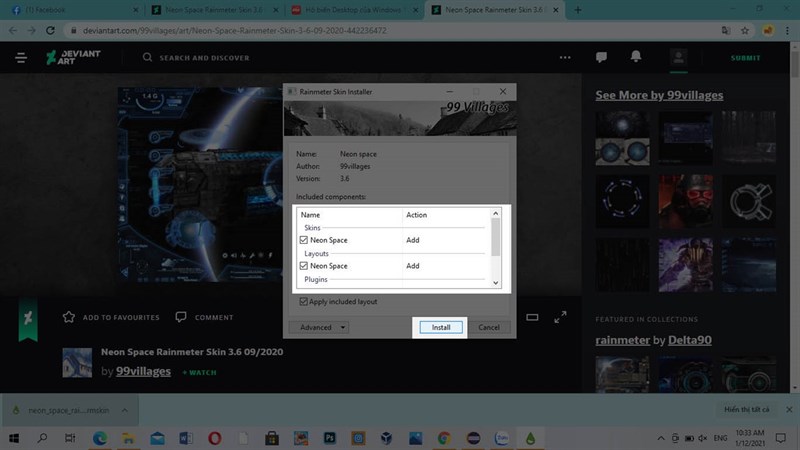This screenshot has width=800, height=450.
Task: Click + Watch next to 99villages
Action: click(199, 372)
